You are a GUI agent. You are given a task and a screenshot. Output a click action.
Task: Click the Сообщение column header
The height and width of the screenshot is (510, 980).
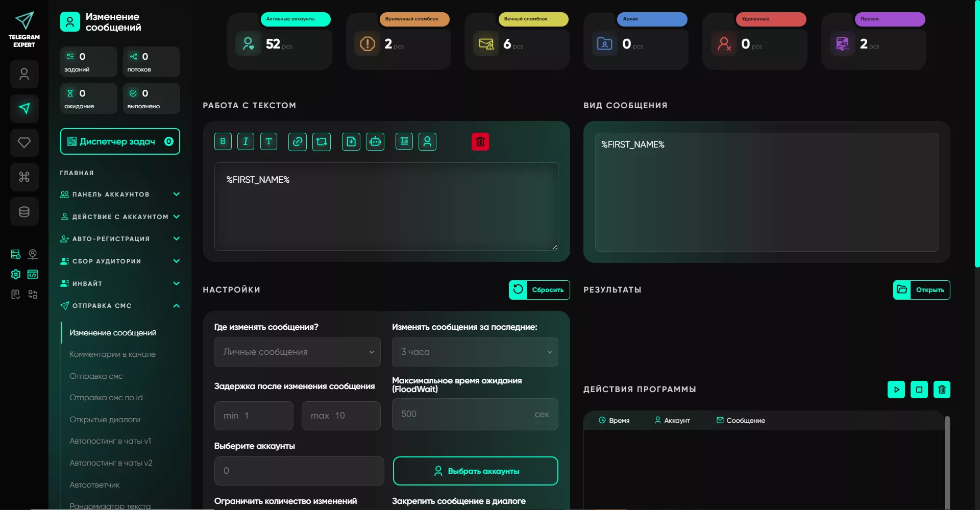point(741,421)
